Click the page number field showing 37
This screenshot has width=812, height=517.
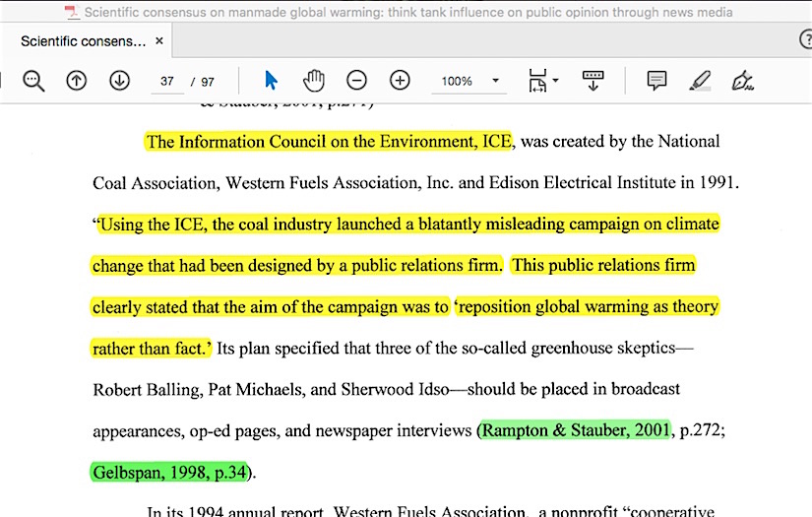166,81
